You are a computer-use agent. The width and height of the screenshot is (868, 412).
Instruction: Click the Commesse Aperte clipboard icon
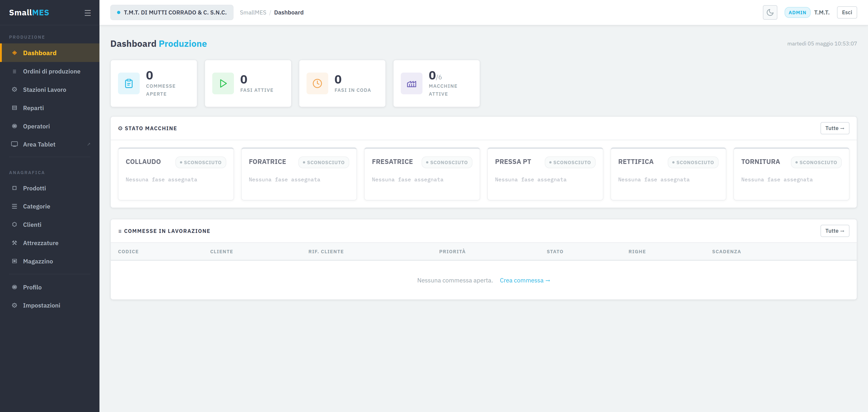[x=129, y=83]
